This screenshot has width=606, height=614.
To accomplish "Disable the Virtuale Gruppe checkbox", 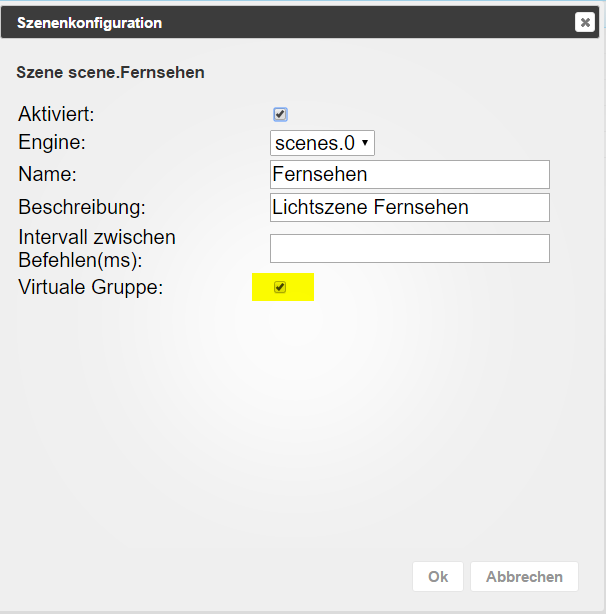I will pyautogui.click(x=280, y=287).
